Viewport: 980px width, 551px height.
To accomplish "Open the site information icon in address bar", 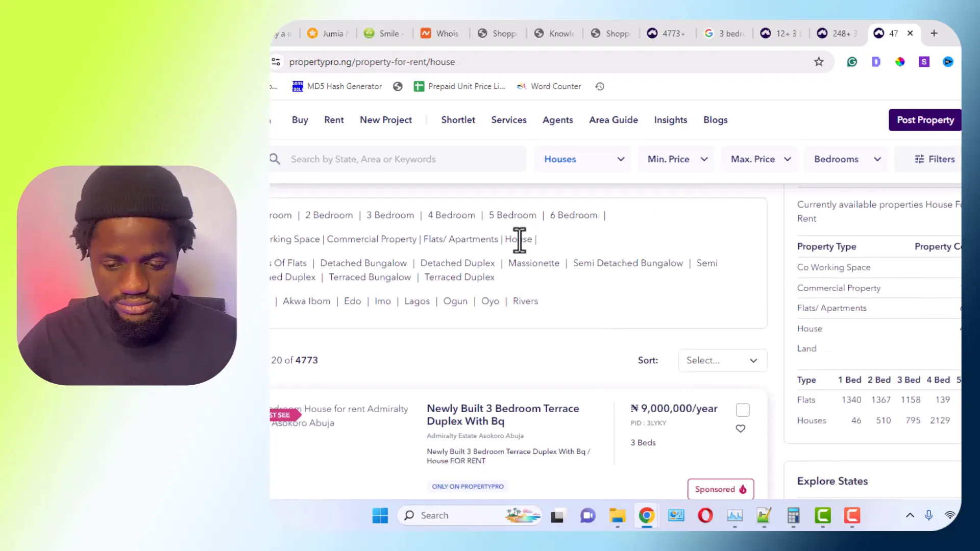I will (x=276, y=62).
